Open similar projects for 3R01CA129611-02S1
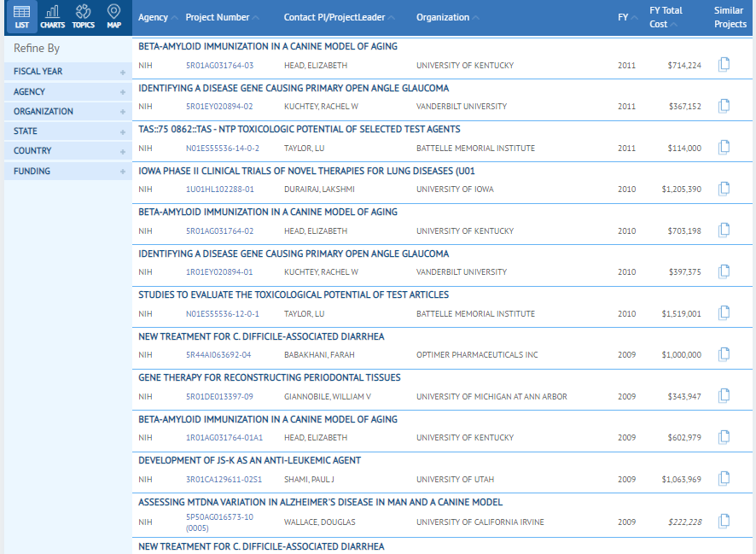756x554 pixels. coord(724,478)
